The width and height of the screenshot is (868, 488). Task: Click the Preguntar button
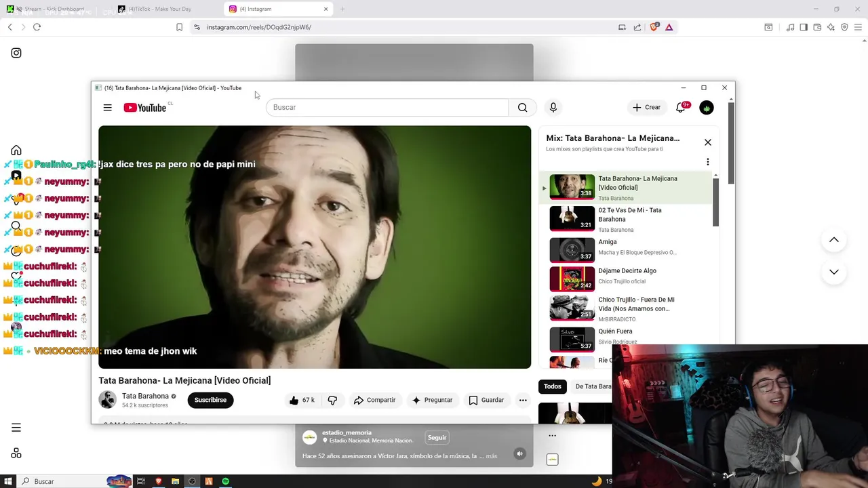coord(432,400)
